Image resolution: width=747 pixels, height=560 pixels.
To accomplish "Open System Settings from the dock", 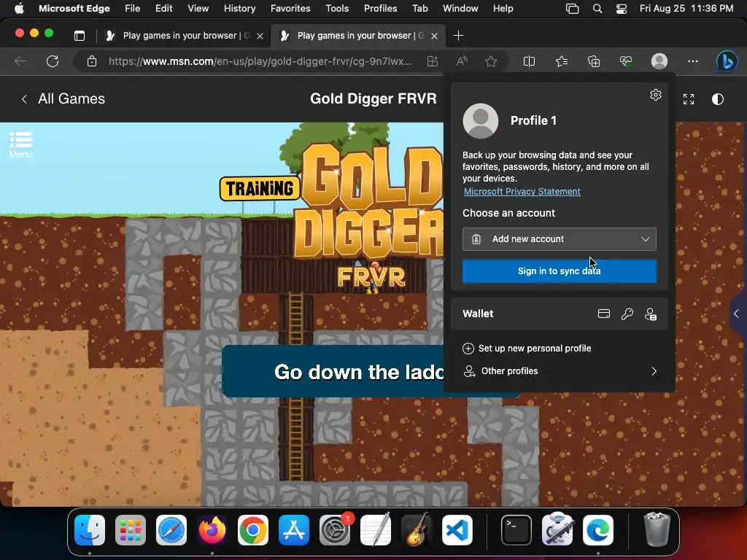I will point(335,530).
